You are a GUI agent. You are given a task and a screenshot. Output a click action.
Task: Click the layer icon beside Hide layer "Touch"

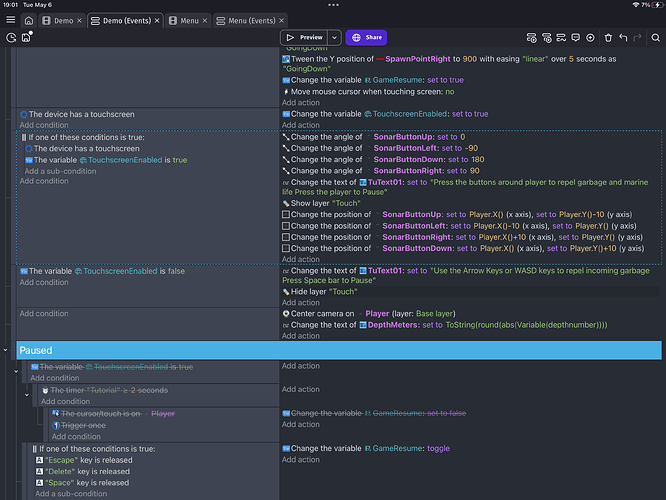point(286,292)
